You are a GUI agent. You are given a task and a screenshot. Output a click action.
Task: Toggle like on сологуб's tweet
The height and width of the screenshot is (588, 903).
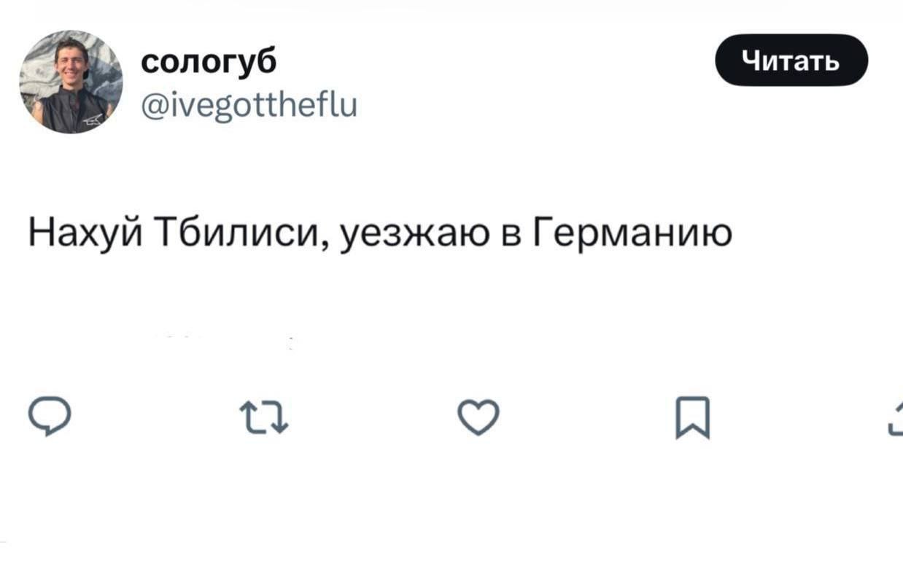click(x=478, y=418)
